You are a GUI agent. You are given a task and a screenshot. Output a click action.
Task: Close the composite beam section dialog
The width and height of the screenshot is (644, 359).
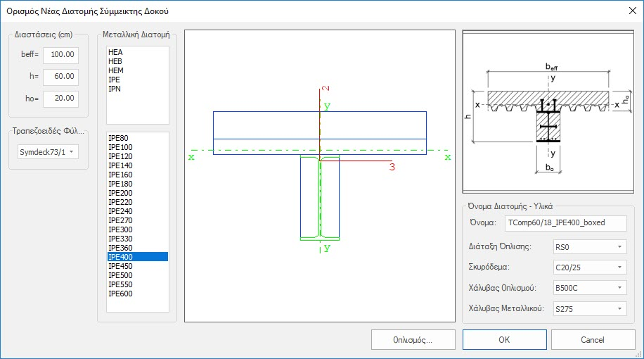(x=628, y=11)
